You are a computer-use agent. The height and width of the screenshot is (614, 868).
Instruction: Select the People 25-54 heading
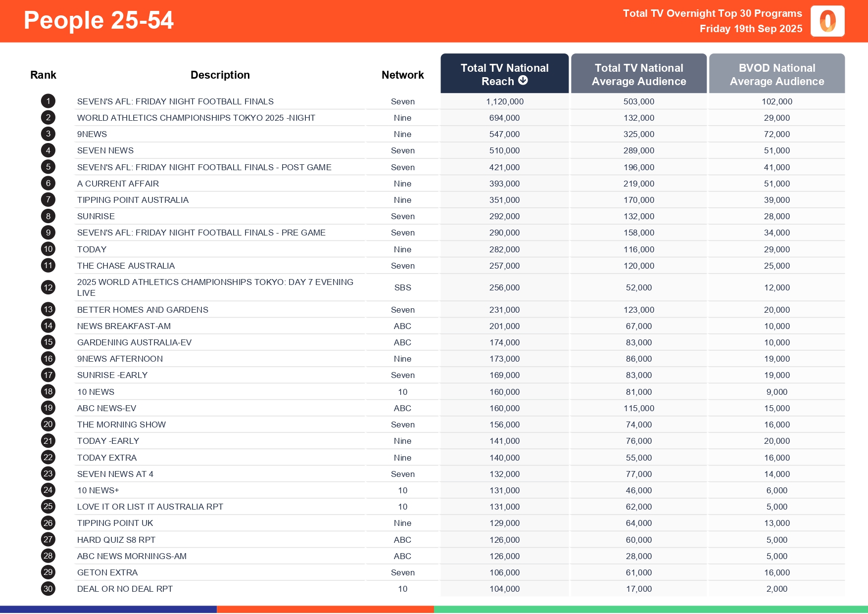(98, 20)
